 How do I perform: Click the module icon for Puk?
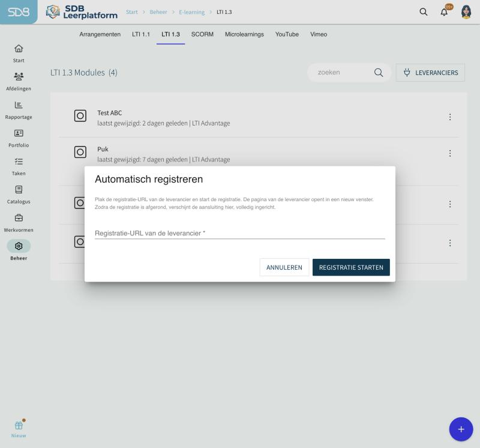[x=80, y=152]
